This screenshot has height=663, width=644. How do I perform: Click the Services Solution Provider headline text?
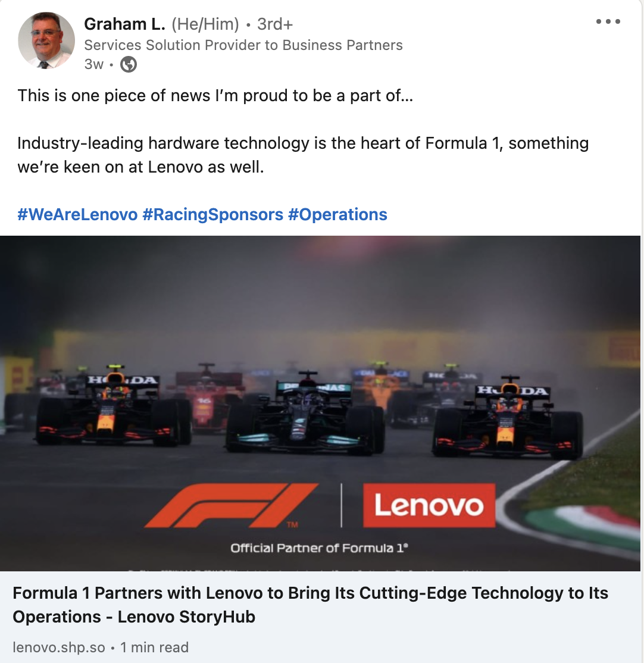tap(243, 45)
